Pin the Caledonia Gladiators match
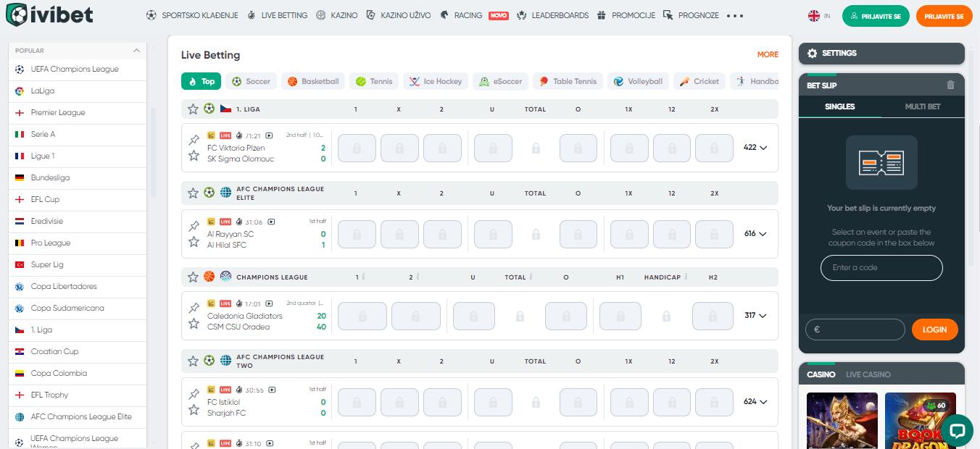The width and height of the screenshot is (980, 449). coord(194,308)
